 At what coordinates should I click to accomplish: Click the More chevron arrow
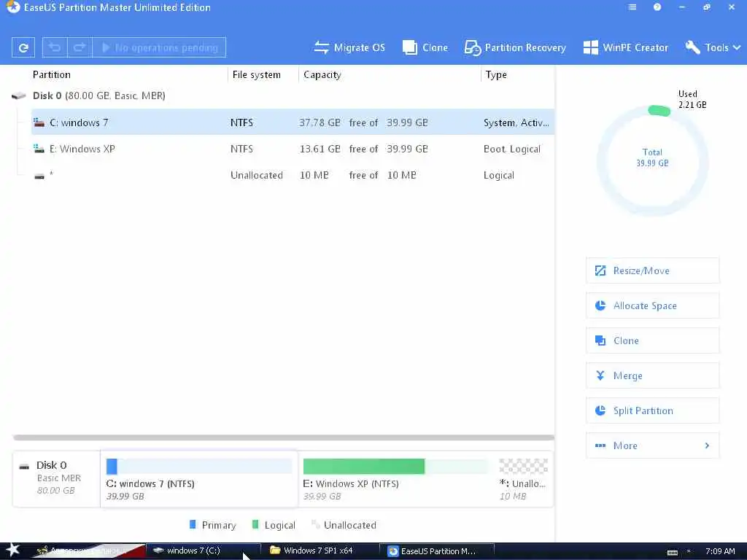pos(707,446)
